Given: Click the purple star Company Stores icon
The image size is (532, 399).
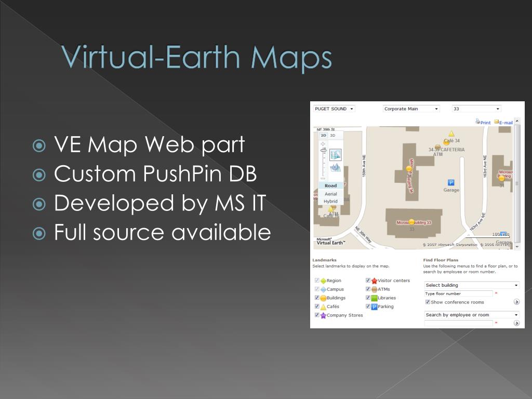Looking at the screenshot, I should 323,315.
